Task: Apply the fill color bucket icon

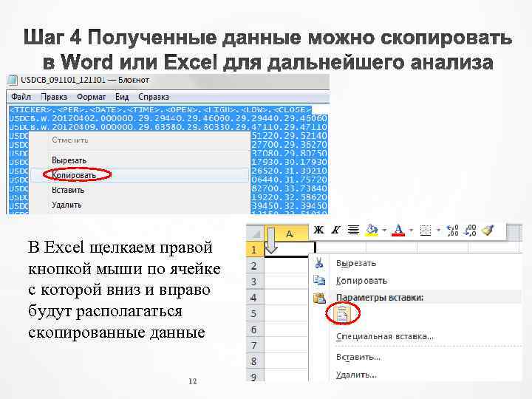Action: (372, 230)
